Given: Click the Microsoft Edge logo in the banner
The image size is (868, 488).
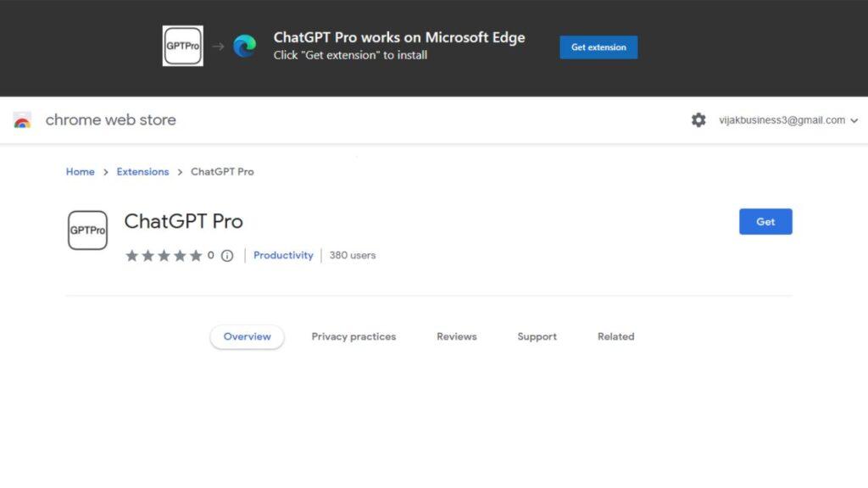Looking at the screenshot, I should (245, 46).
